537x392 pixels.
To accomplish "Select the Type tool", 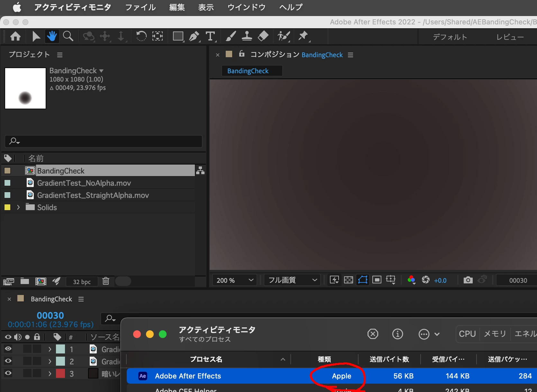I will point(210,36).
